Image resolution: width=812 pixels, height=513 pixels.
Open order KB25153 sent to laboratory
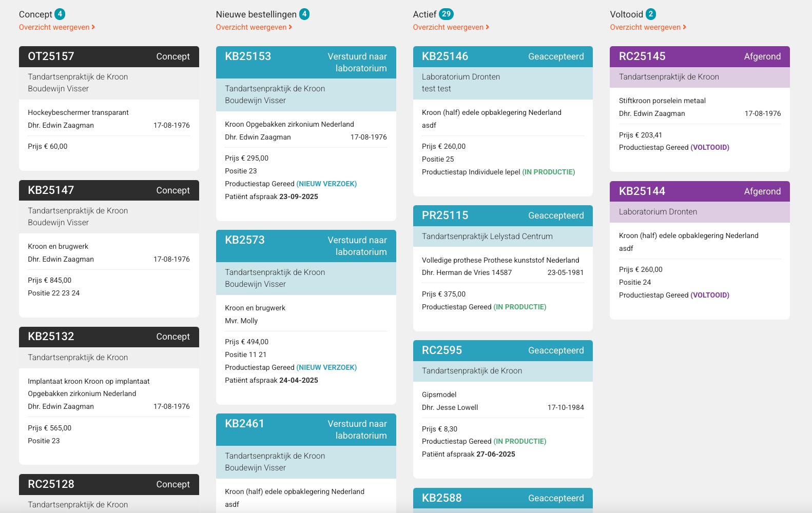tap(306, 62)
